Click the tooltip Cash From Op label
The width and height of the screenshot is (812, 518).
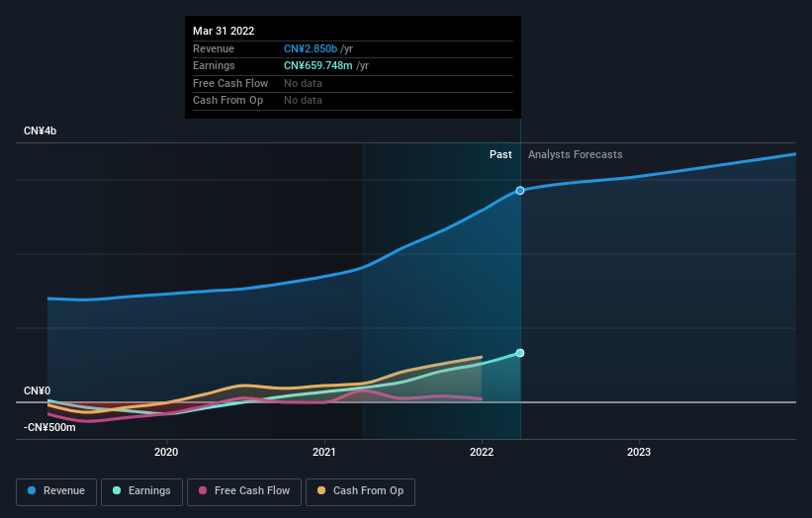(x=227, y=101)
